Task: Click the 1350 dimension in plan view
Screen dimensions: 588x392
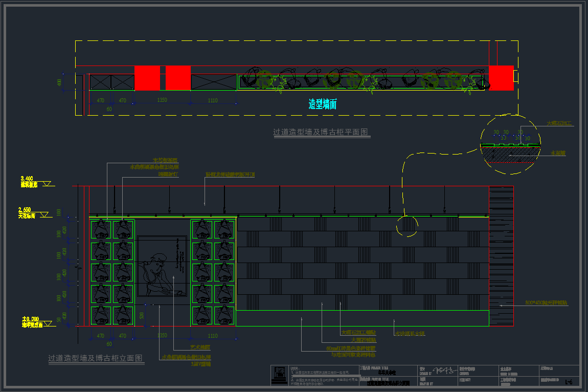Action: 162,101
